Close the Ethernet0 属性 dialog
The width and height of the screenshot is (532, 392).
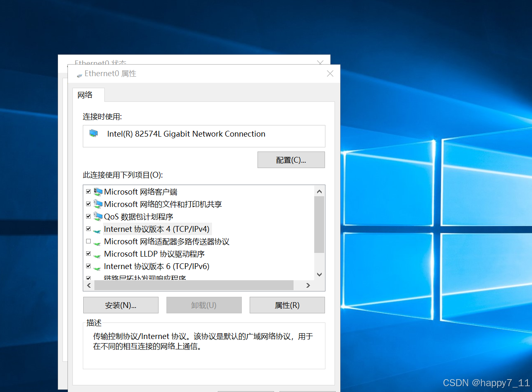pos(330,74)
